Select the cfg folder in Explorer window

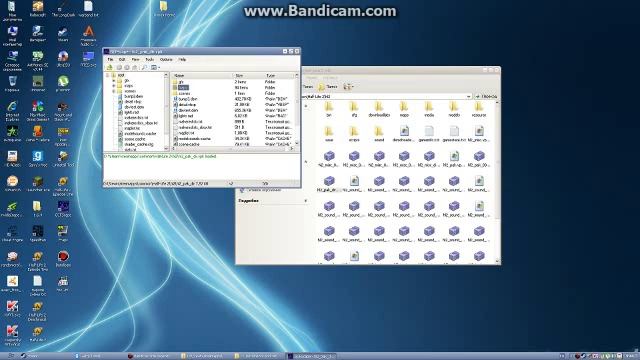point(354,109)
